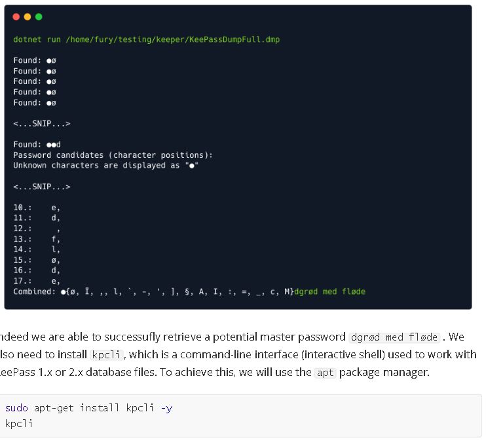Click the green dot in terminal header

39,16
